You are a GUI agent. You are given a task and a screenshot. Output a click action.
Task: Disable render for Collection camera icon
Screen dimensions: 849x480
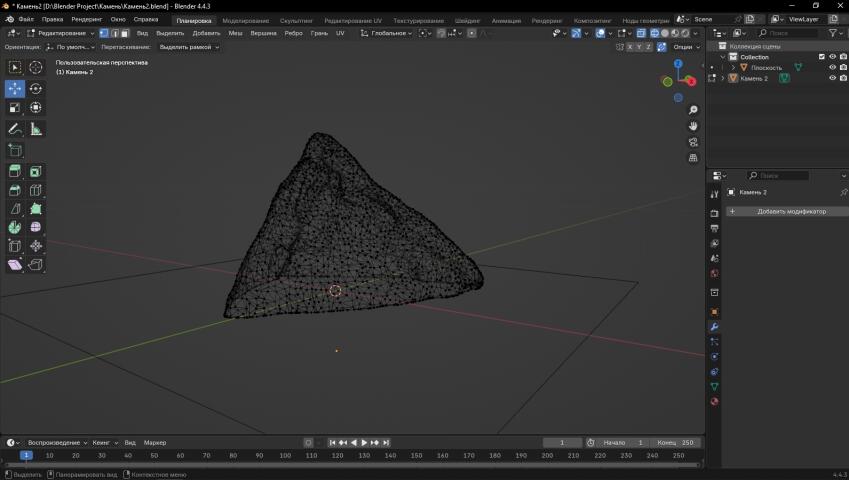tap(844, 57)
